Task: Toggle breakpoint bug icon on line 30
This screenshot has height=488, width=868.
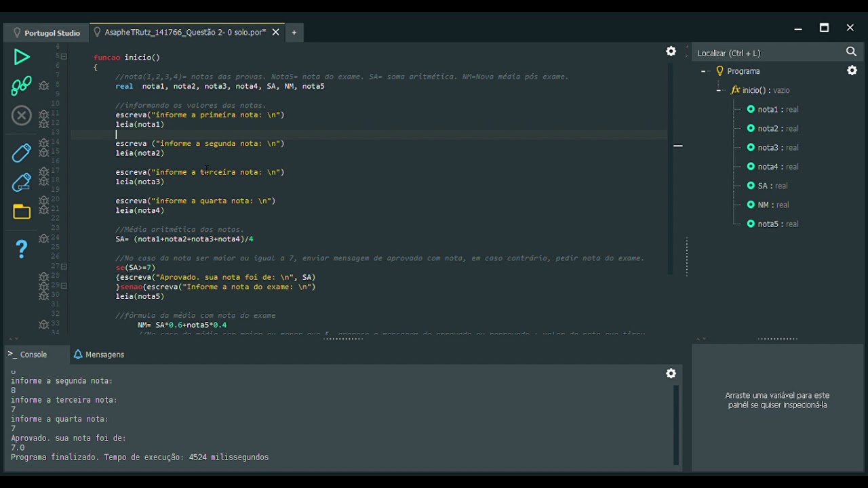Action: [43, 296]
